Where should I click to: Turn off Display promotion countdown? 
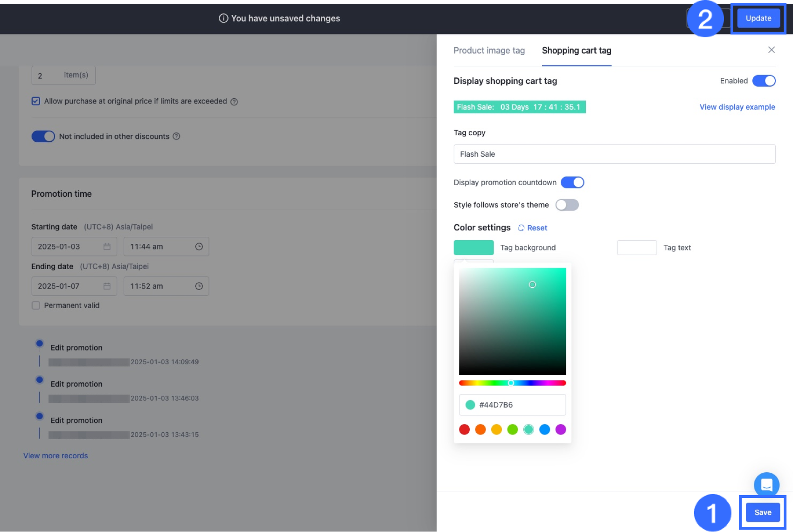tap(572, 182)
